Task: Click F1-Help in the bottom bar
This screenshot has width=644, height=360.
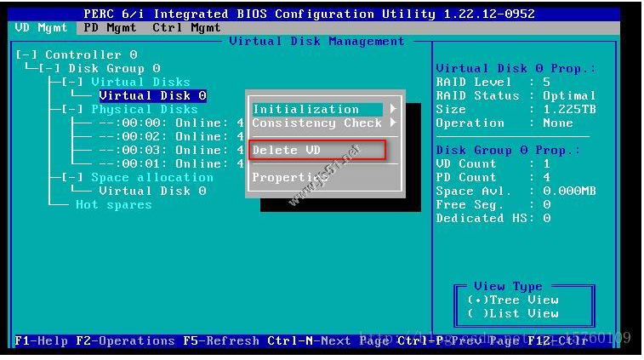Action: pos(41,341)
